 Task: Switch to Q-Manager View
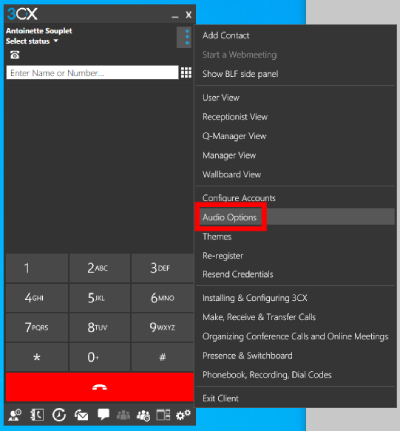pyautogui.click(x=295, y=136)
